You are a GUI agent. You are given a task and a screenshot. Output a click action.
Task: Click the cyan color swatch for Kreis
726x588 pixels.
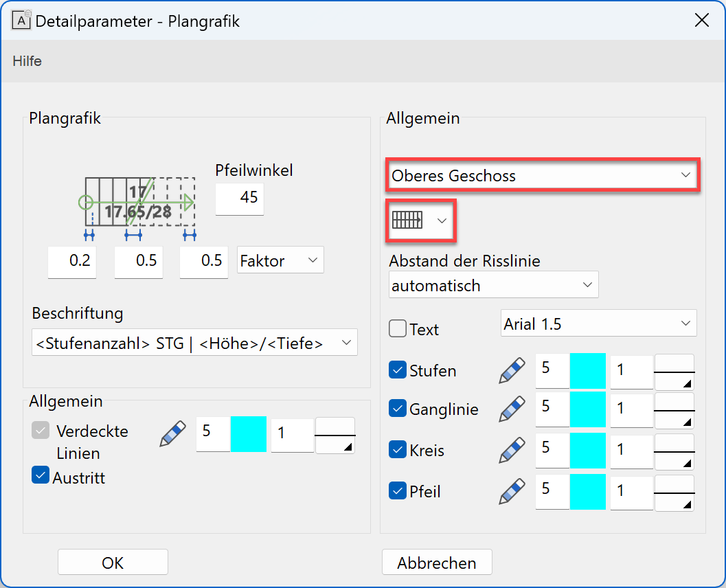(x=587, y=451)
